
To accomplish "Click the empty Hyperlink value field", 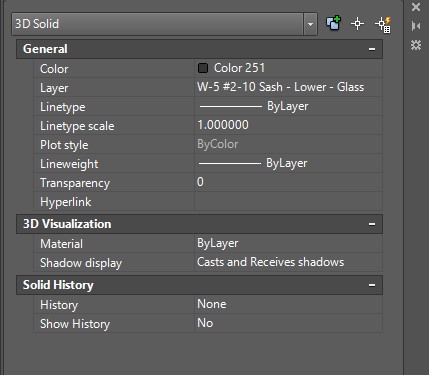I will point(288,201).
